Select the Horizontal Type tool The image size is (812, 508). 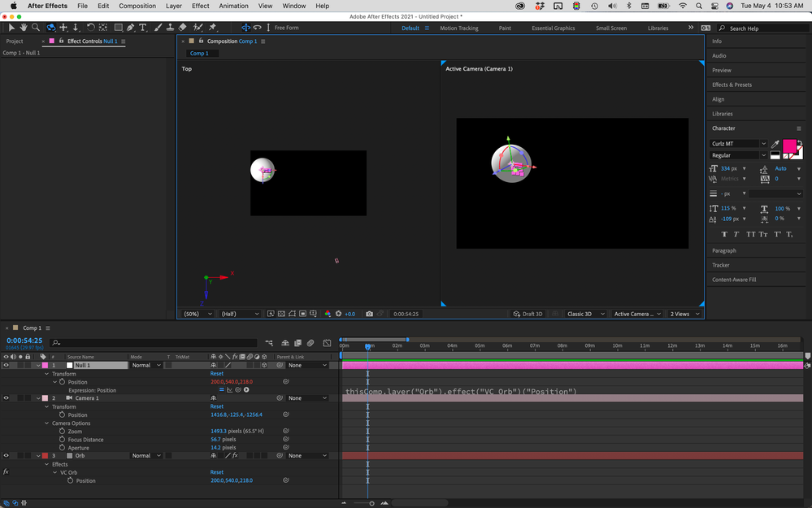pyautogui.click(x=143, y=28)
